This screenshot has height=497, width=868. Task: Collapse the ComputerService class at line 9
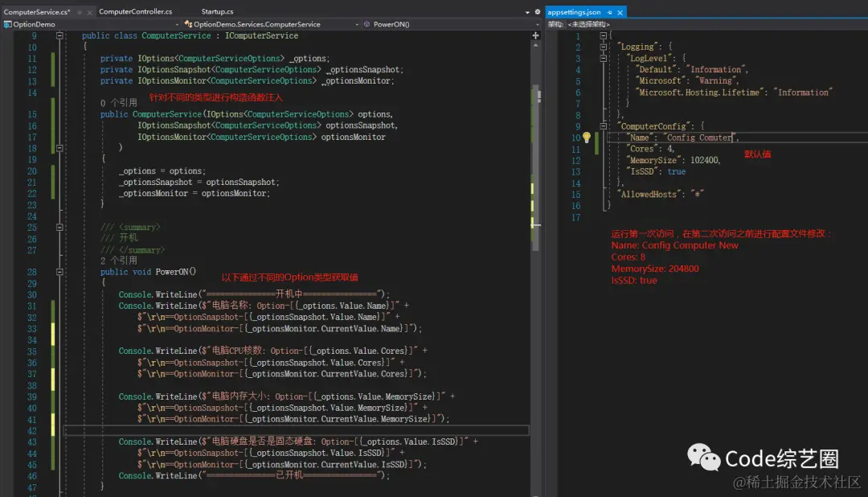[59, 35]
